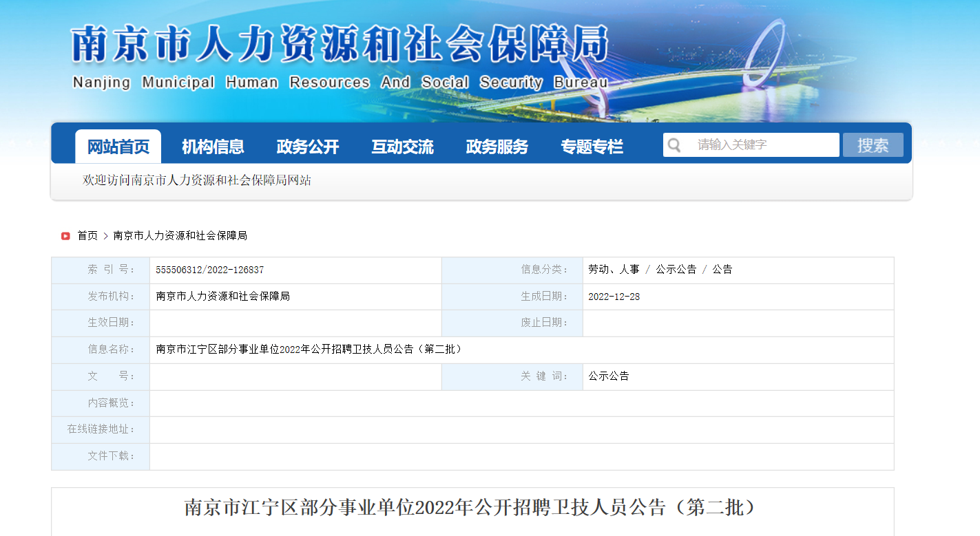Select the 劳动、人事 / 公示公告 / 公告 category text
This screenshot has width=980, height=536.
coord(660,270)
